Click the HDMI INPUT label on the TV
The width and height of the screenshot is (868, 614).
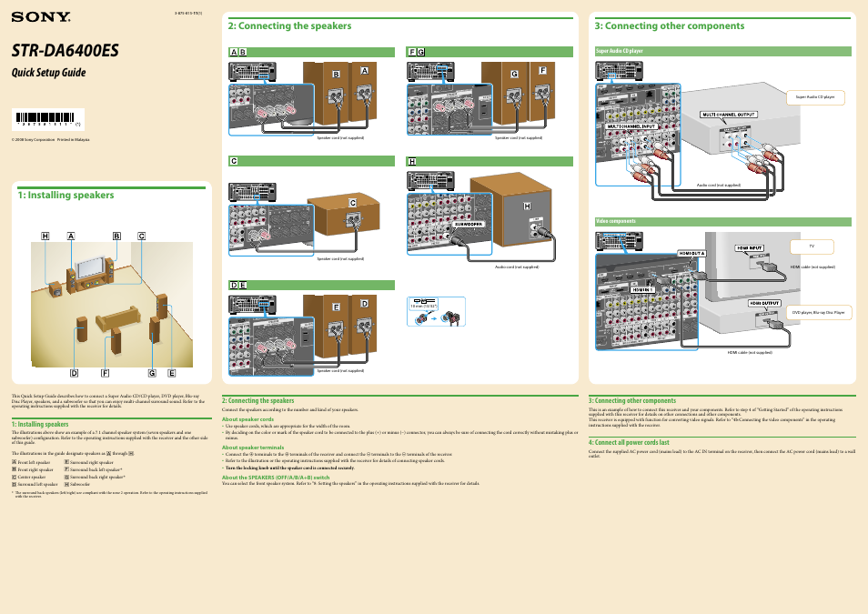pyautogui.click(x=750, y=248)
